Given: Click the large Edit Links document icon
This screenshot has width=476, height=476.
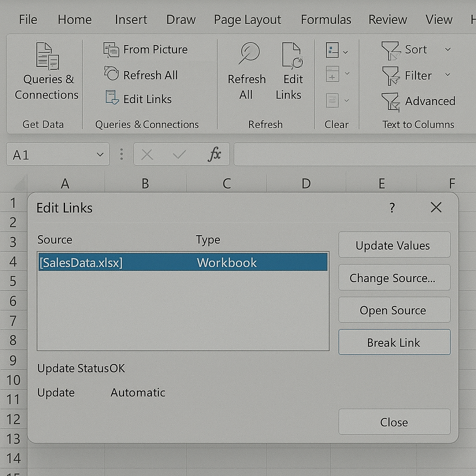Looking at the screenshot, I should point(292,56).
